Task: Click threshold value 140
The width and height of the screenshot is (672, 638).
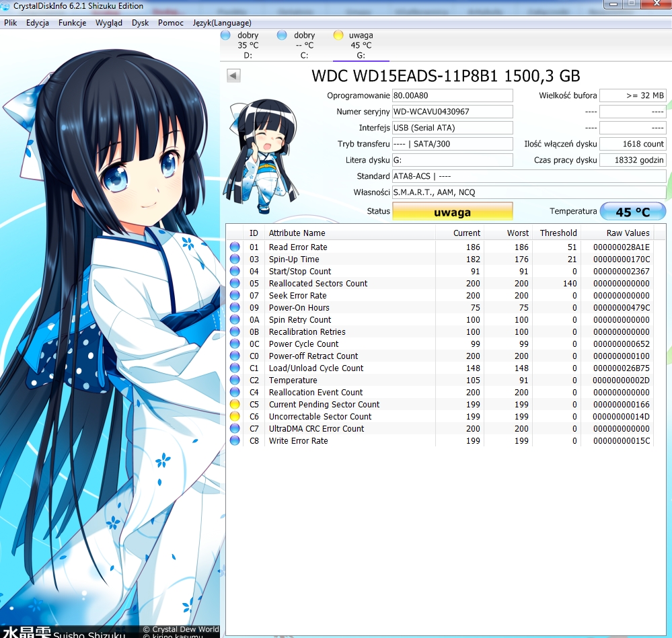Action: [x=570, y=283]
